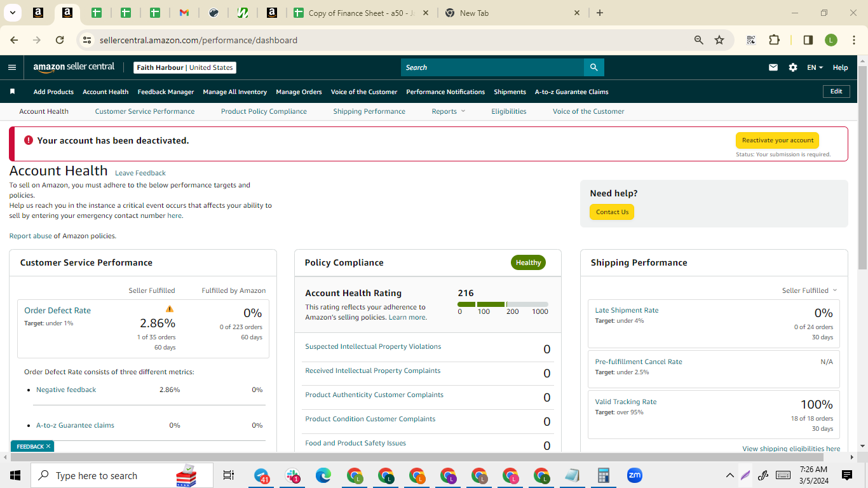The image size is (868, 488).
Task: Open the Seller Central mail messages icon
Action: point(773,67)
